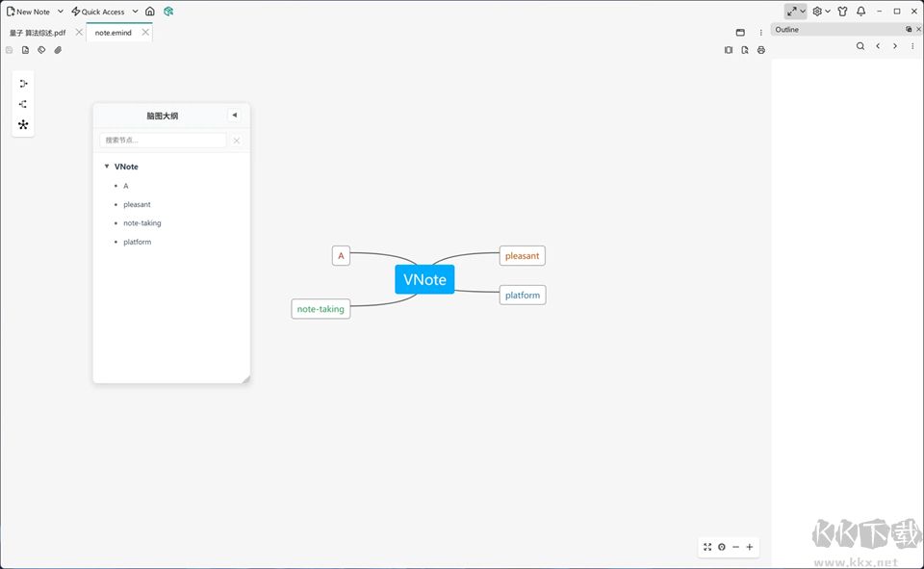Click the book-style icon left of print
Screen dimensions: 924x569
(729, 50)
